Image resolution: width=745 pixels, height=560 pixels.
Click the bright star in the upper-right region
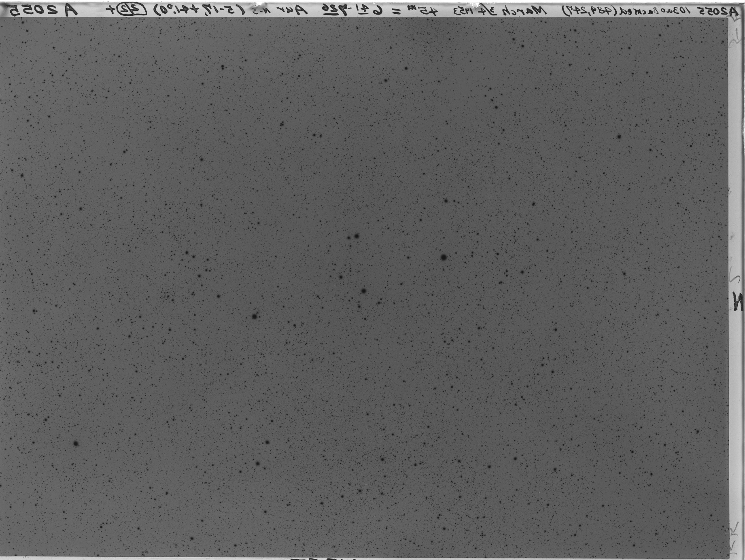click(619, 137)
